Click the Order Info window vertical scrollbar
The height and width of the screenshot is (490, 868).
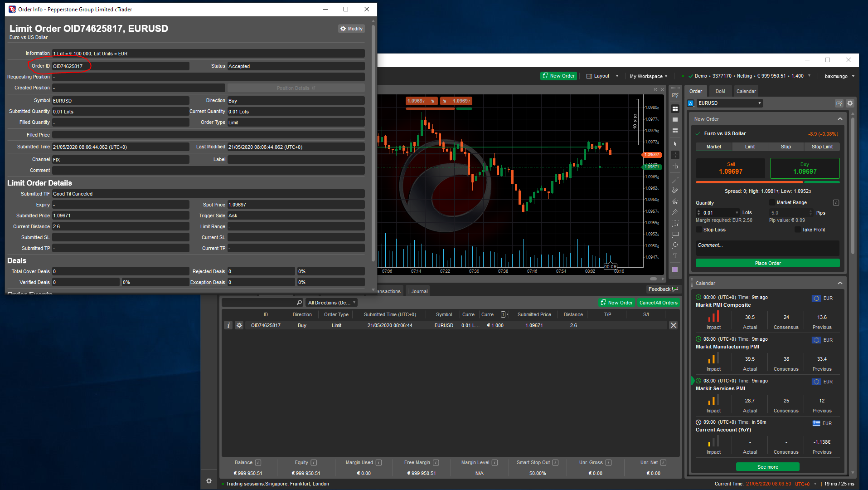pos(373,143)
